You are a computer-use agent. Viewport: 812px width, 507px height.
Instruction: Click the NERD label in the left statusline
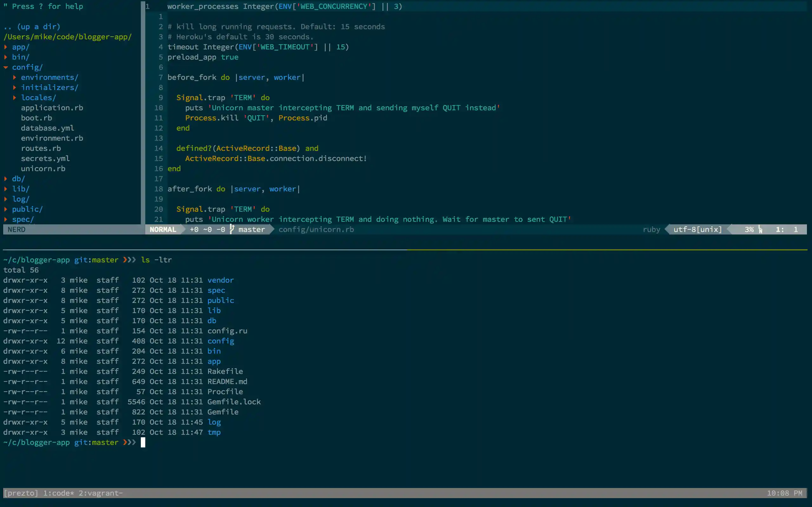(x=17, y=229)
